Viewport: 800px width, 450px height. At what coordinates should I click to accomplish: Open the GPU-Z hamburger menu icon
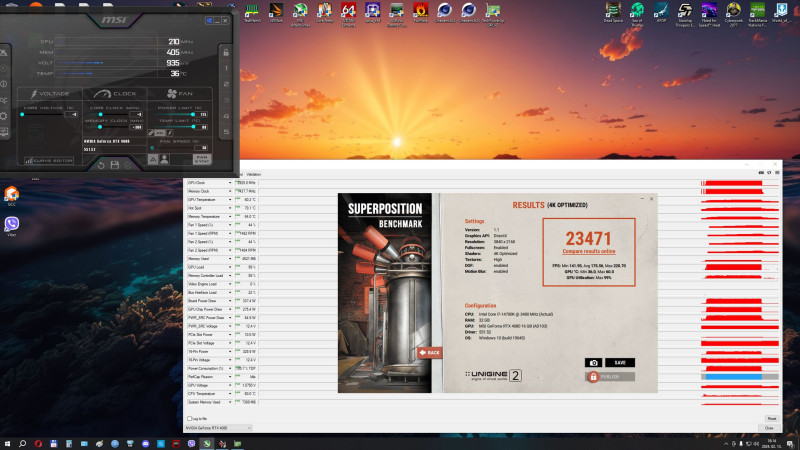[x=777, y=173]
